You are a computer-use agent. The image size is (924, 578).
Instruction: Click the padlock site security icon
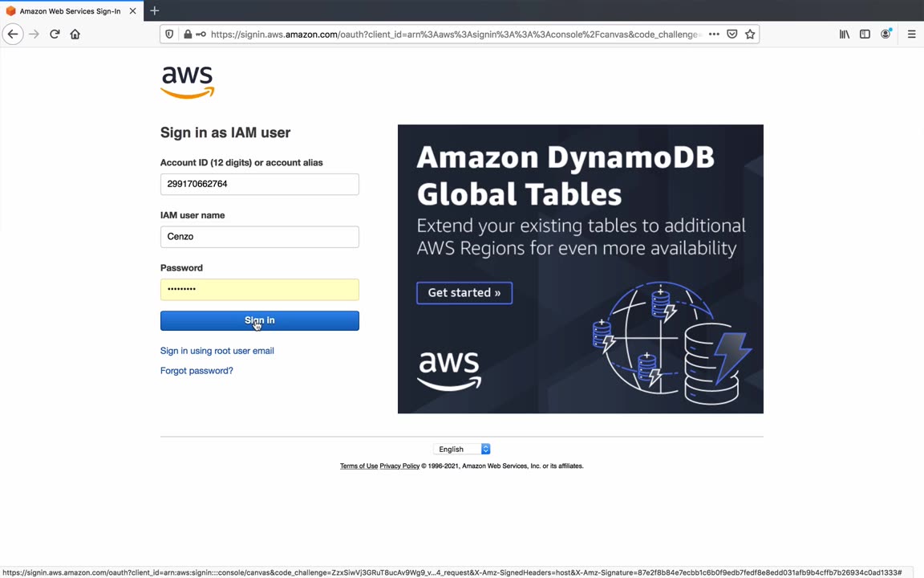pyautogui.click(x=188, y=35)
